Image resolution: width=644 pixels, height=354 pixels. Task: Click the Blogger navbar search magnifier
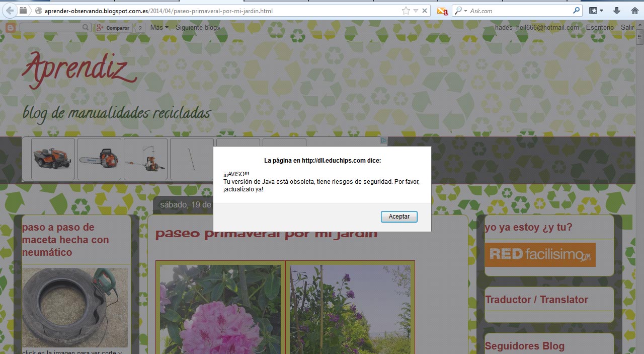[x=86, y=28]
